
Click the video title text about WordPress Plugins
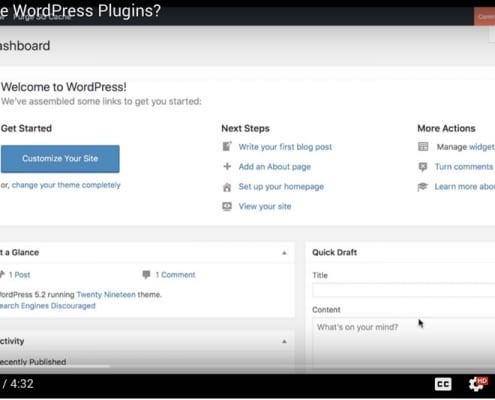(80, 11)
